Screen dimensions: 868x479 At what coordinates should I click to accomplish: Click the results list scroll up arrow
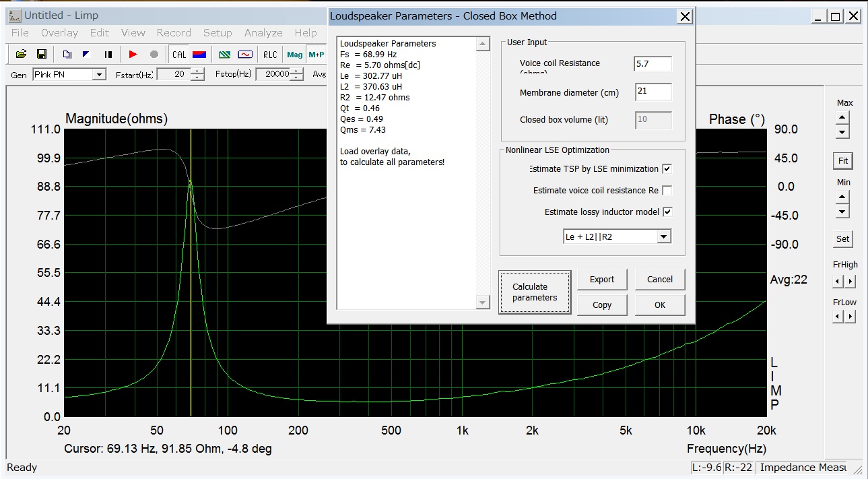[x=482, y=44]
